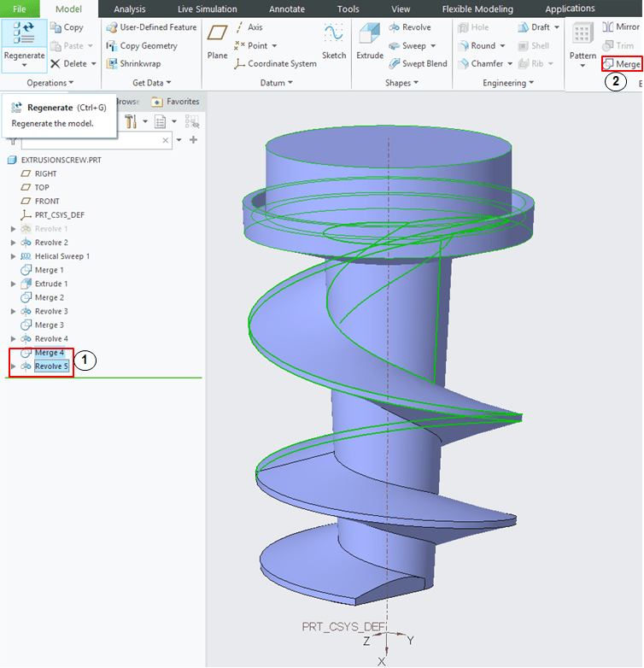Image resolution: width=644 pixels, height=668 pixels.
Task: Expand the Helical Sweep 1 feature
Action: point(13,256)
